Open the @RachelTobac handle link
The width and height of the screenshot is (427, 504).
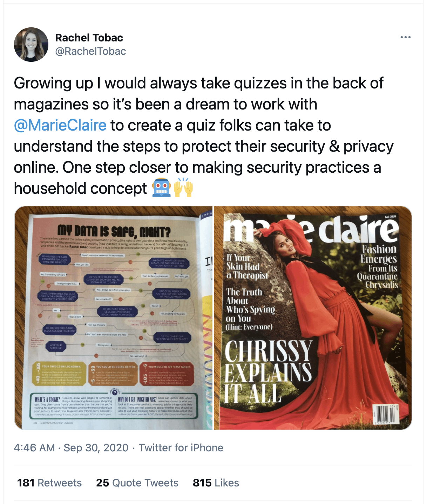90,51
